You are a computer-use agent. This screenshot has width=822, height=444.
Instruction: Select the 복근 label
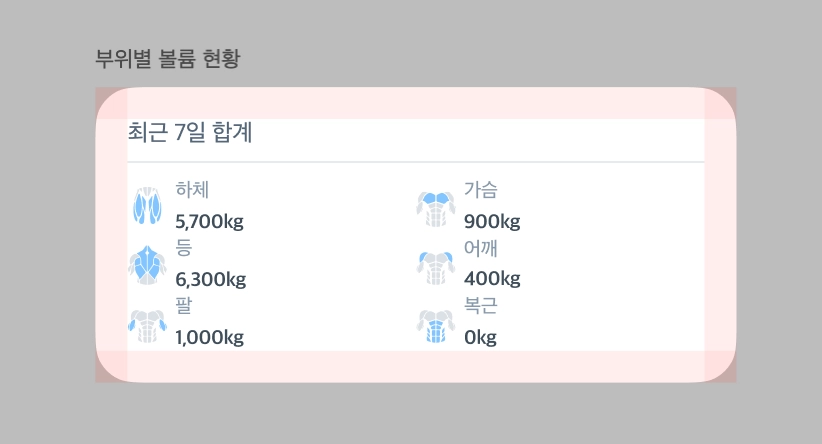(480, 304)
